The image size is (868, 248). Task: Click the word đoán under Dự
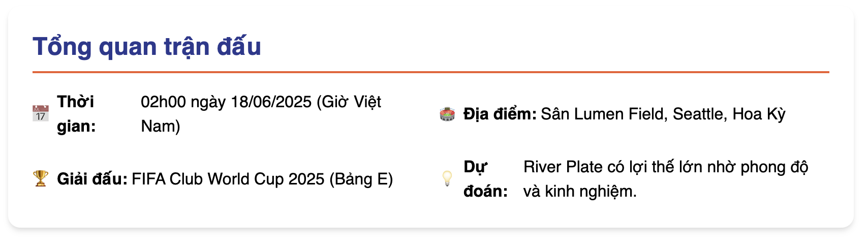486,191
